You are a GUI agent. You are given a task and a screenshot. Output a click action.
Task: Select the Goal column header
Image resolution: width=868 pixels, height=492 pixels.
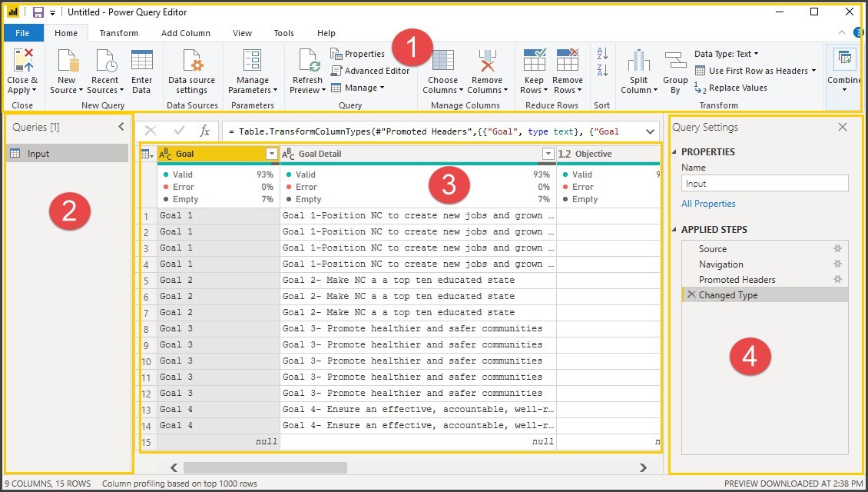tap(219, 154)
